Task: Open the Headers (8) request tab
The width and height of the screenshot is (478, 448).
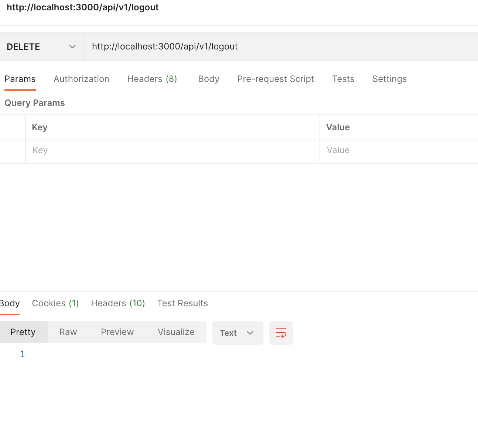Action: (x=152, y=79)
